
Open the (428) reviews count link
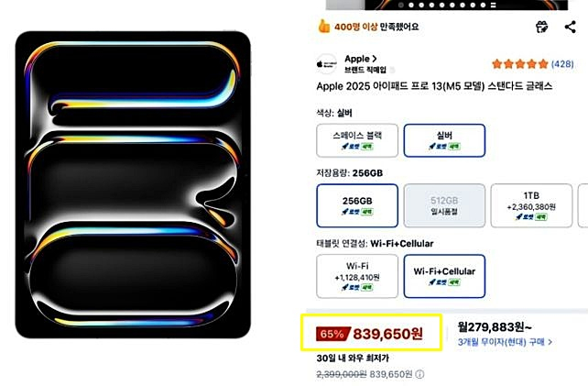(x=562, y=64)
